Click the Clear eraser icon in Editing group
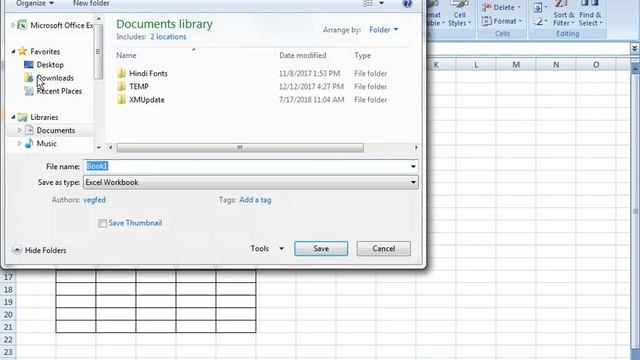Image resolution: width=640 pixels, height=360 pixels. 538,21
